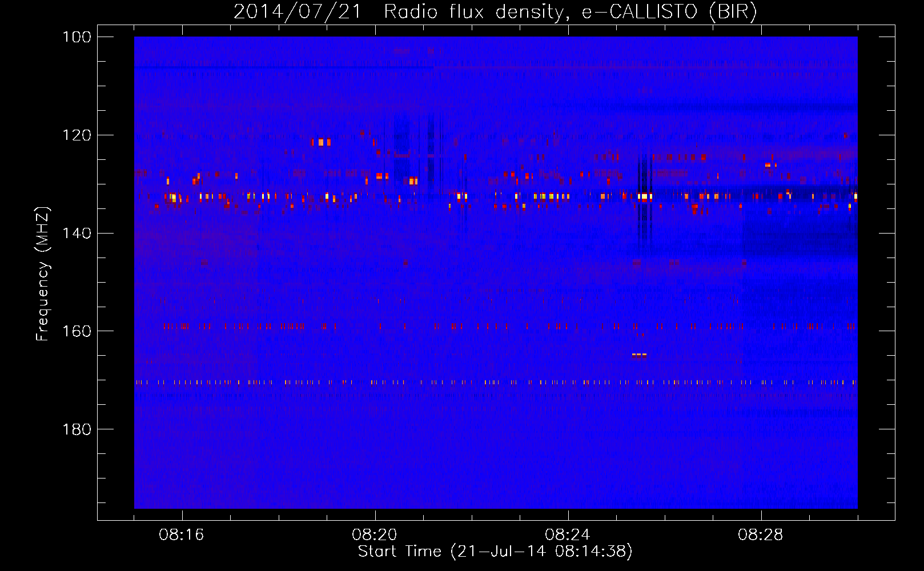Image resolution: width=924 pixels, height=571 pixels.
Task: Click the bright orange dash near 165 MHz
Action: (640, 355)
